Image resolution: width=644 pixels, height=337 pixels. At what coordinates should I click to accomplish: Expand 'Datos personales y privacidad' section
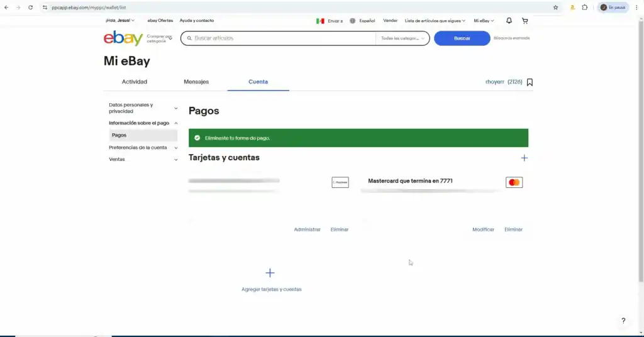click(x=143, y=108)
